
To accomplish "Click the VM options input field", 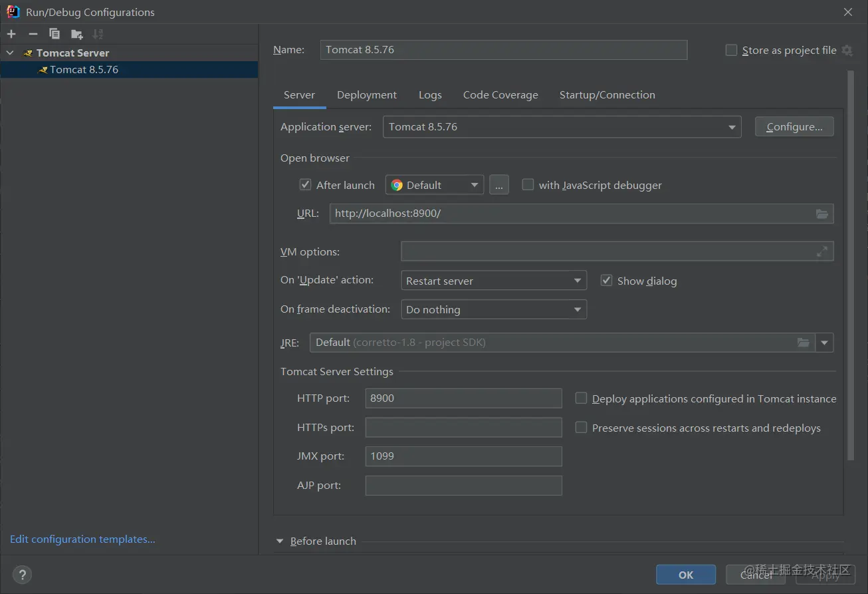I will pyautogui.click(x=617, y=251).
